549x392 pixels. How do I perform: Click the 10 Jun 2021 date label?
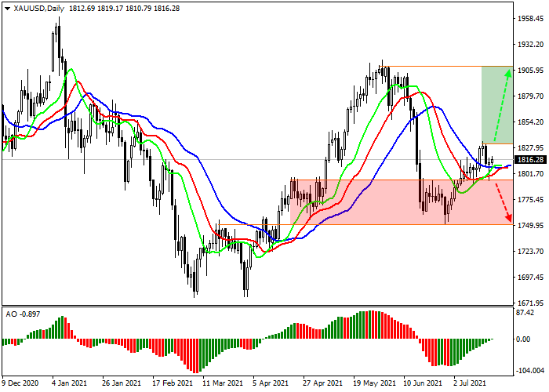pos(423,383)
